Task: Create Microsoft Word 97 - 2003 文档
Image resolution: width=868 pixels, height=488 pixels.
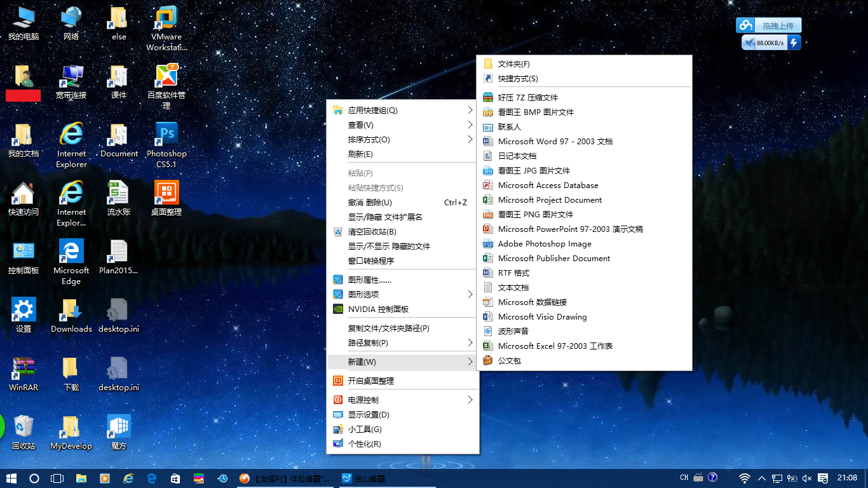Action: point(584,141)
